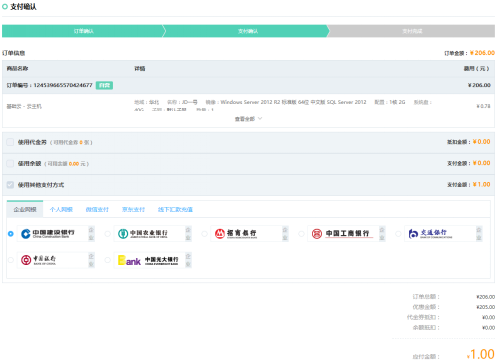The height and width of the screenshot is (364, 499).
Task: Click the green 自营 badge
Action: [x=104, y=85]
